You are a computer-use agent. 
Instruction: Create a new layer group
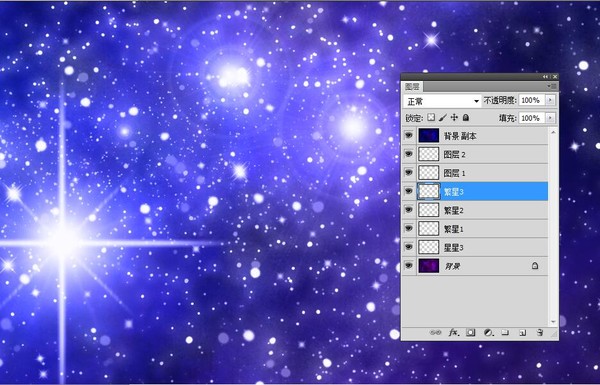(x=505, y=333)
